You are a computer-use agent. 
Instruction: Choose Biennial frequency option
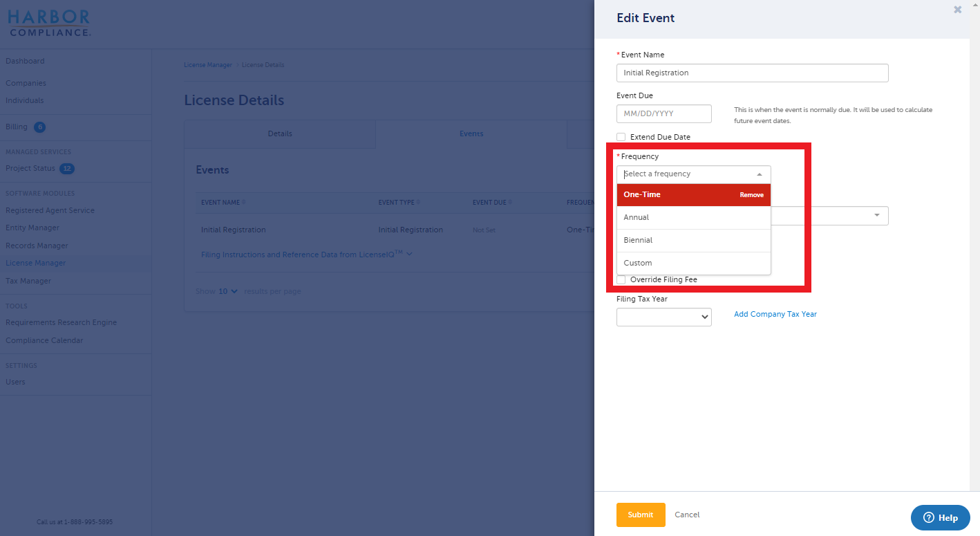coord(693,240)
